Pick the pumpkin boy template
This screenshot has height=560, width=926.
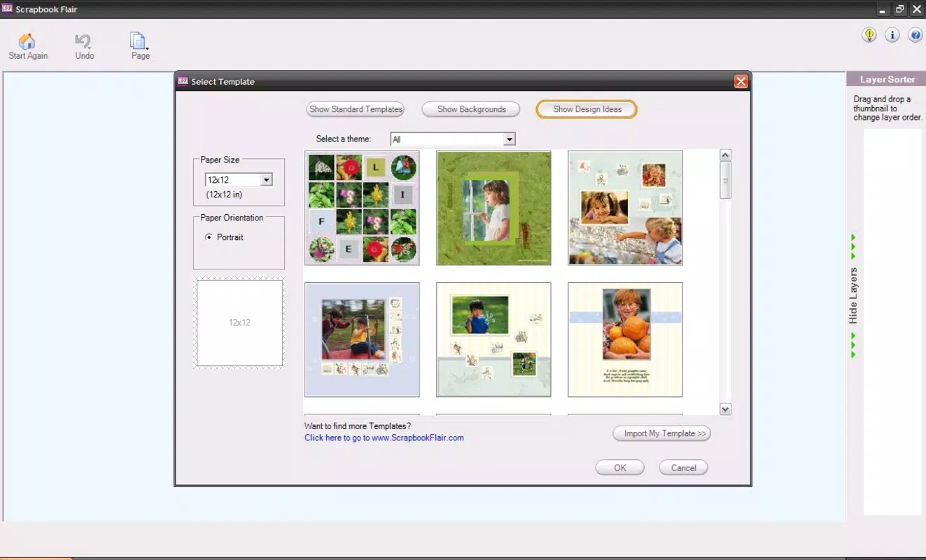point(625,339)
